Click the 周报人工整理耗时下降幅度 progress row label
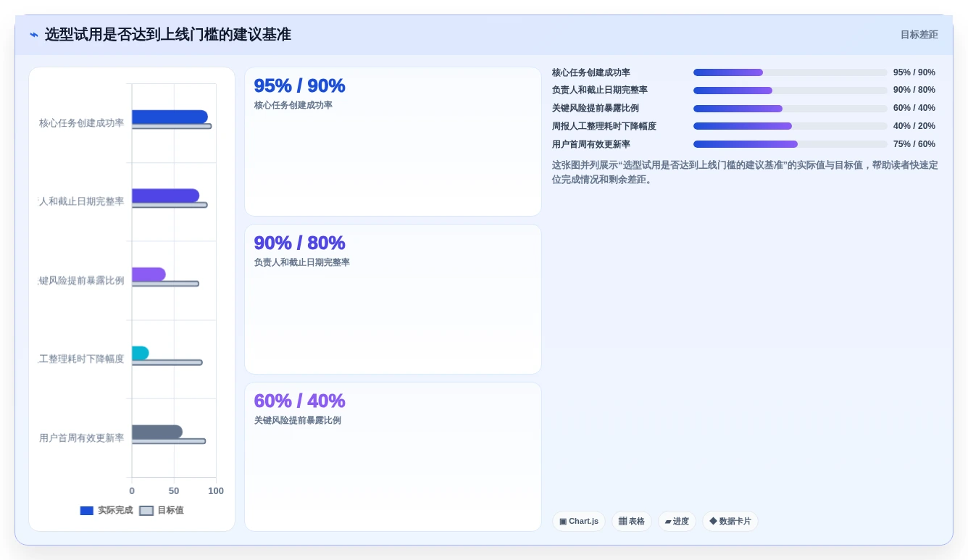This screenshot has height=560, width=968. pos(604,126)
